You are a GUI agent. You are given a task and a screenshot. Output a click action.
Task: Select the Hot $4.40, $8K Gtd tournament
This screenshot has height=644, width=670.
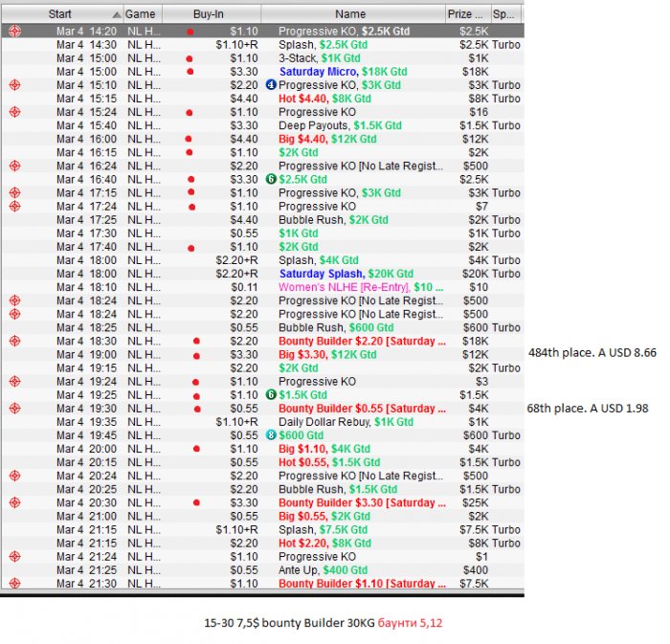263,99
